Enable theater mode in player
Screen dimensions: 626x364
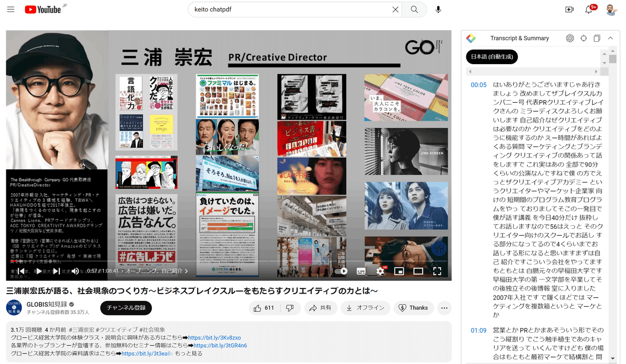[418, 271]
